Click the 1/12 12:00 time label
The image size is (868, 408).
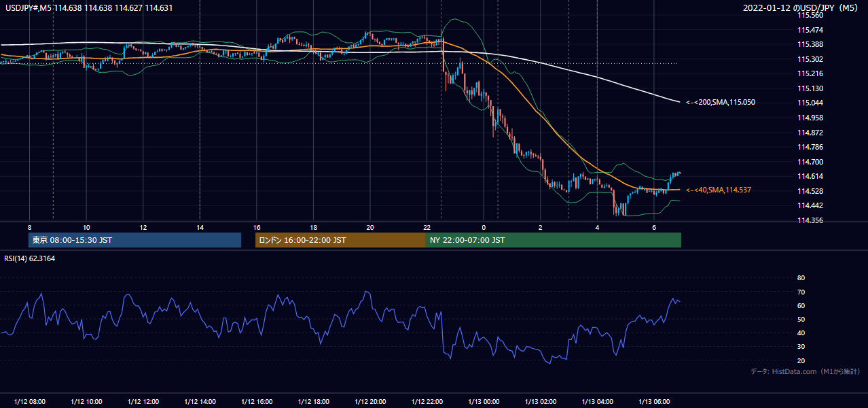click(143, 401)
